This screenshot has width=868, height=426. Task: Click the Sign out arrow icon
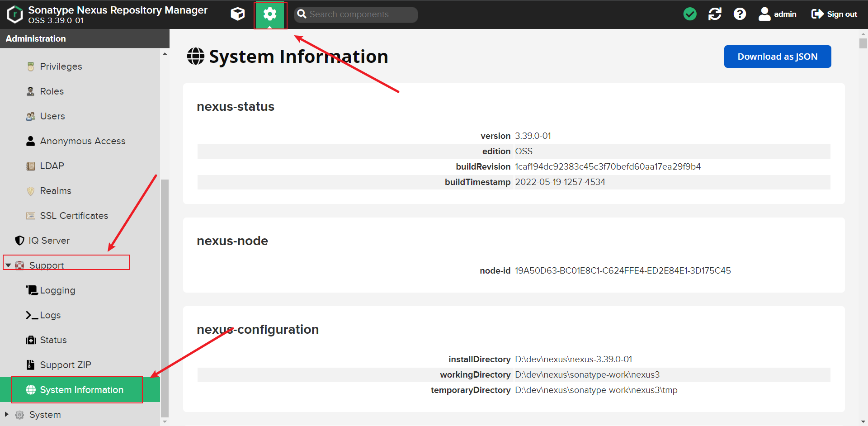tap(817, 14)
